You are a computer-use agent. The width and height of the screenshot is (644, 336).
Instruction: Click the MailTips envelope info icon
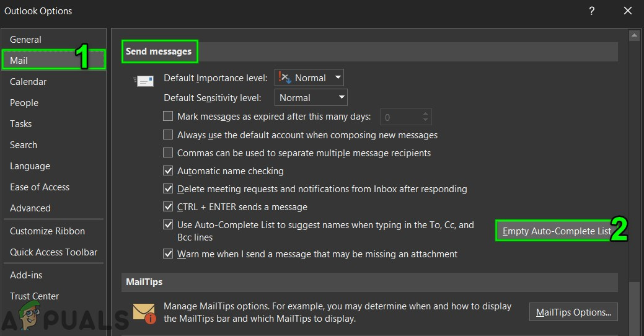[144, 312]
